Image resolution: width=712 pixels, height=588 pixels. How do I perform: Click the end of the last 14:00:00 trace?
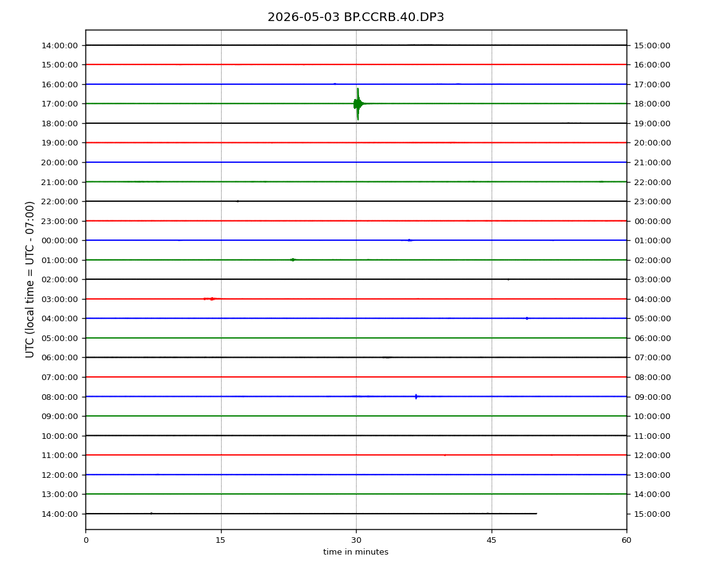point(536,514)
